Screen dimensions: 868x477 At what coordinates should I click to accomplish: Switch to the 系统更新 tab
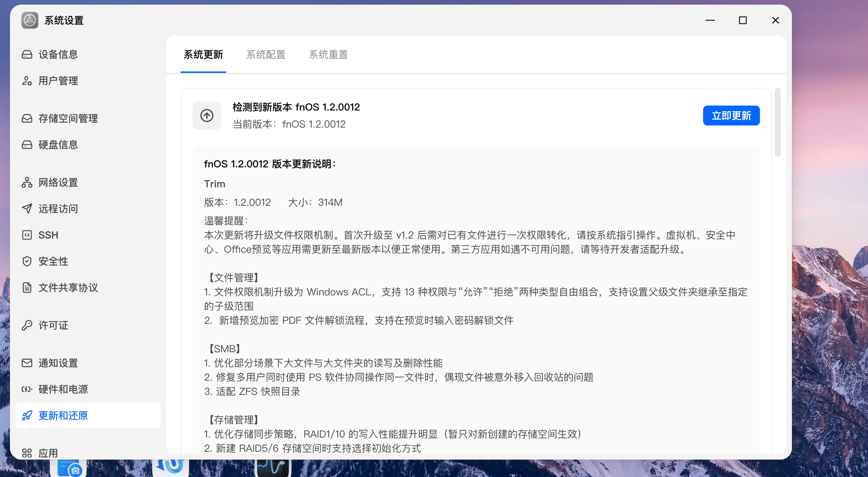203,55
